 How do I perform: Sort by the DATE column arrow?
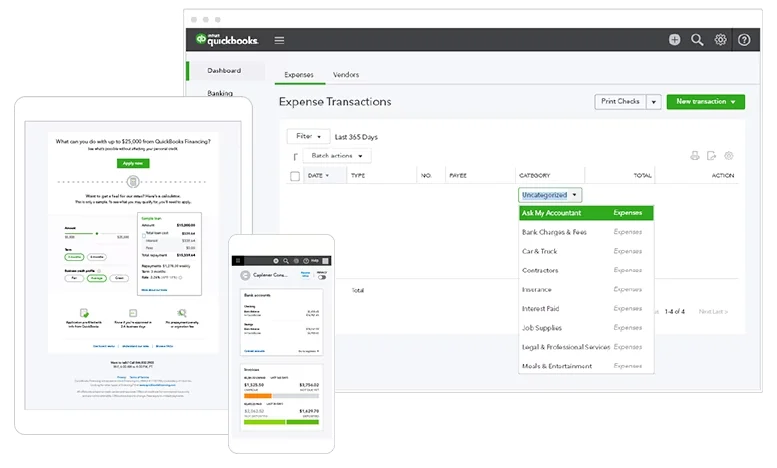[x=327, y=176]
